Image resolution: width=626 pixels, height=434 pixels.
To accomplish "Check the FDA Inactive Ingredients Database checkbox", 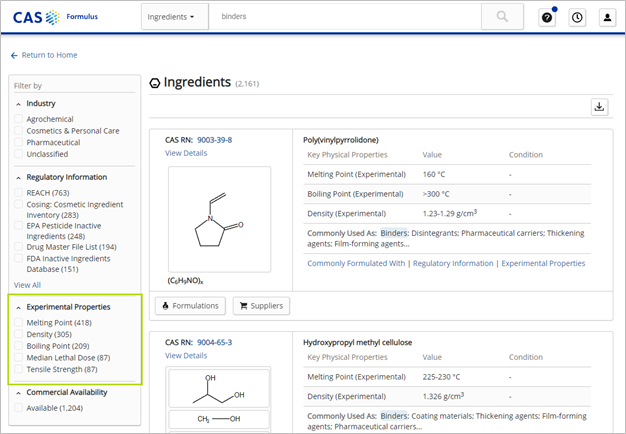I will point(18,258).
